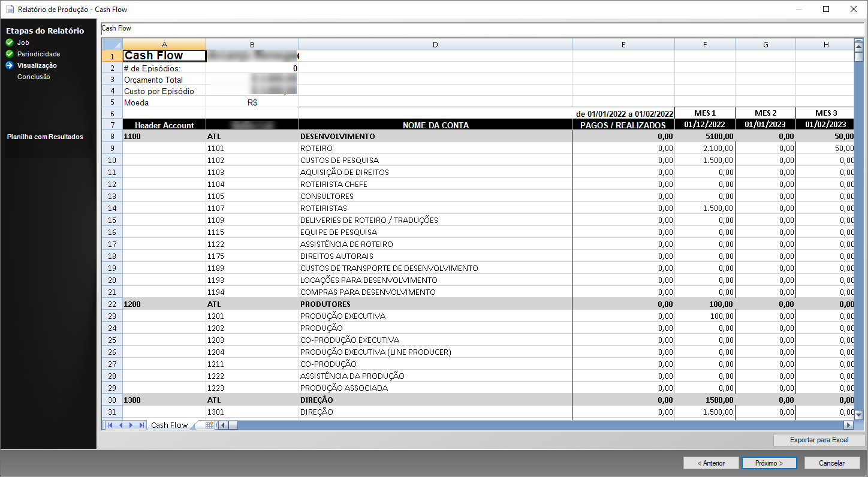Click the '2.100,00' value cell

[x=705, y=148]
